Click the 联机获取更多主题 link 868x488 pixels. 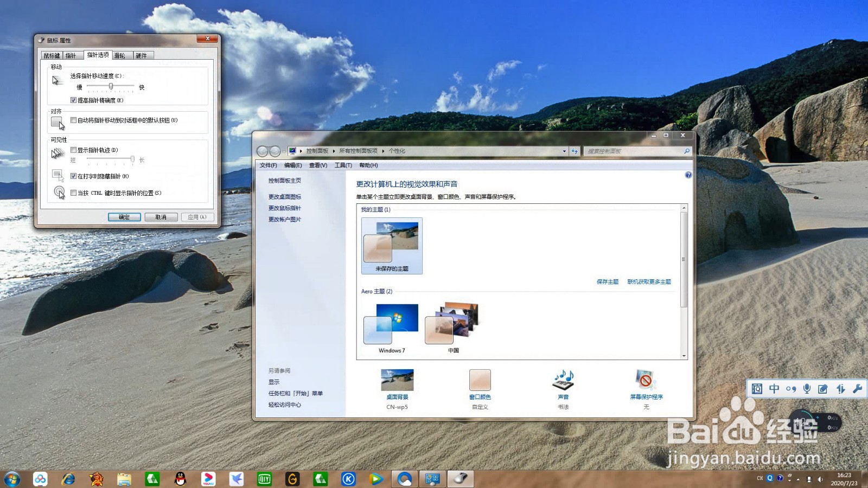(649, 282)
